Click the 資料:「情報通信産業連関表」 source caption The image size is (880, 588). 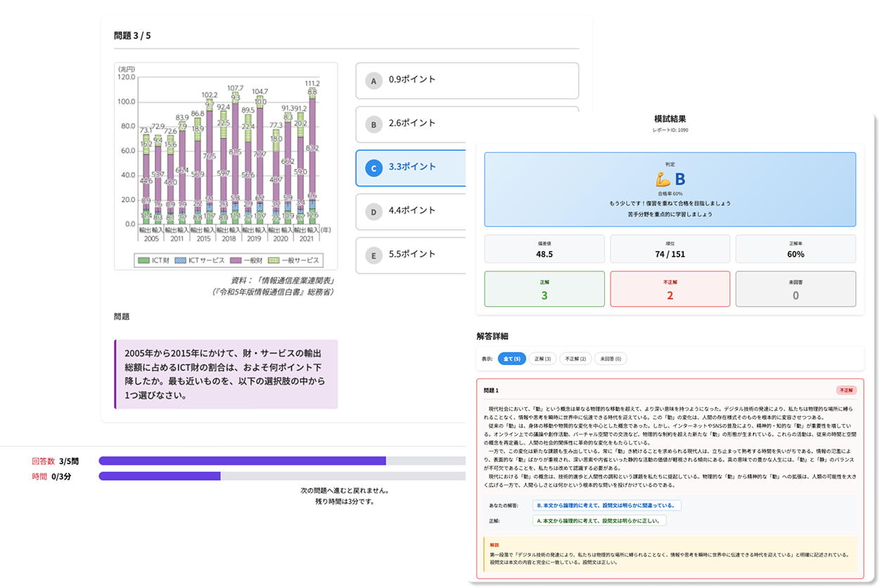pyautogui.click(x=281, y=280)
